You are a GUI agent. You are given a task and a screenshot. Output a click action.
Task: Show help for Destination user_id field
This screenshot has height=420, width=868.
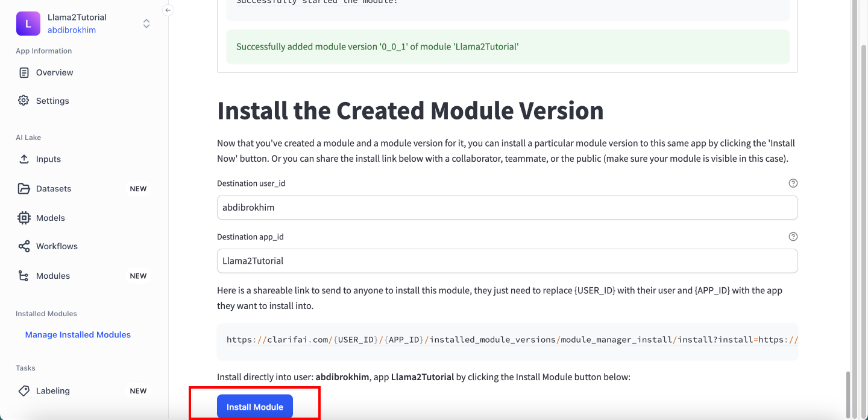point(793,183)
